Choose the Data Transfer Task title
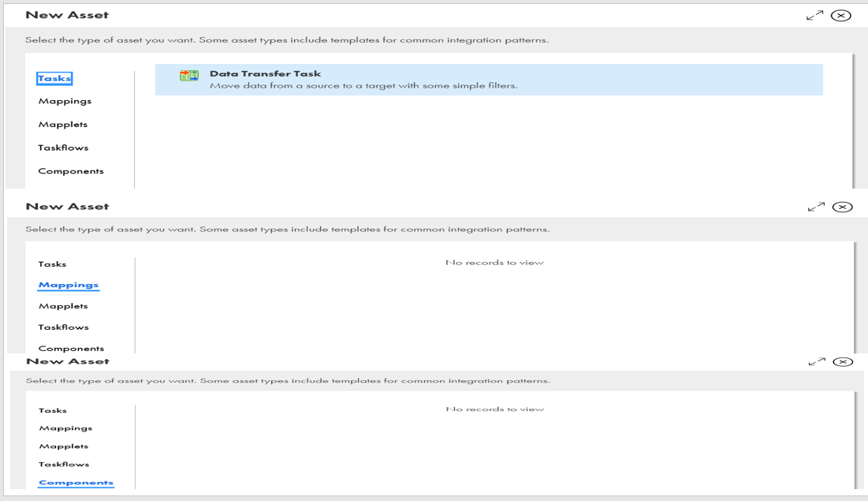Screen dimensions: 868x501 pos(265,73)
